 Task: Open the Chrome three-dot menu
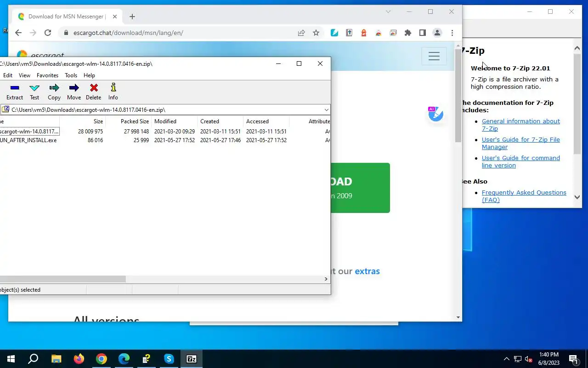[x=452, y=33]
